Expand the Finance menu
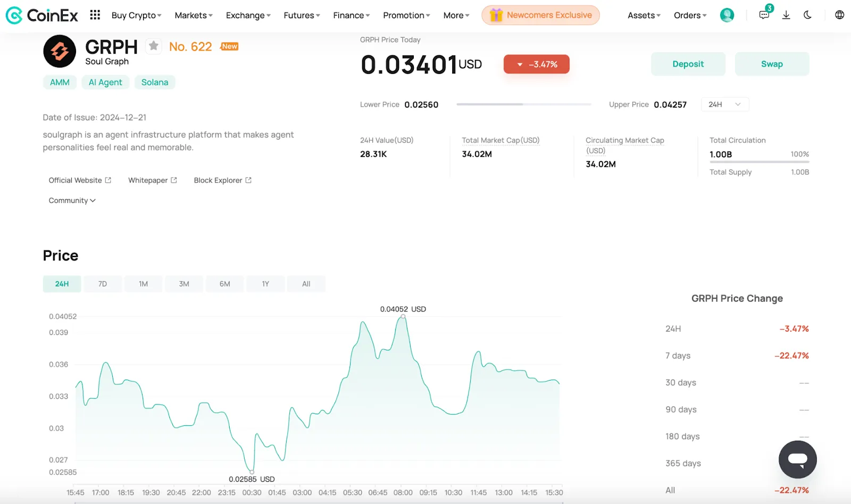851x504 pixels. click(351, 15)
